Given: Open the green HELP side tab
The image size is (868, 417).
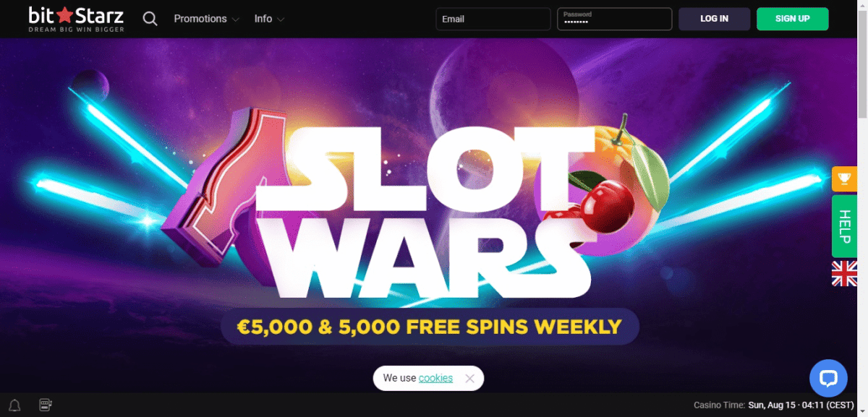Looking at the screenshot, I should pos(844,225).
